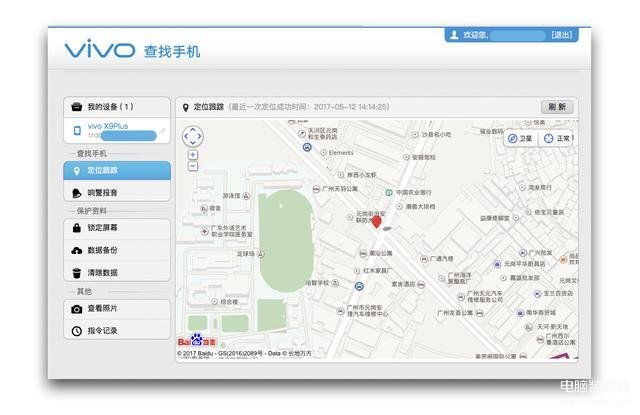Open 查看照片 view photos
This screenshot has height=415, width=640.
tap(117, 308)
